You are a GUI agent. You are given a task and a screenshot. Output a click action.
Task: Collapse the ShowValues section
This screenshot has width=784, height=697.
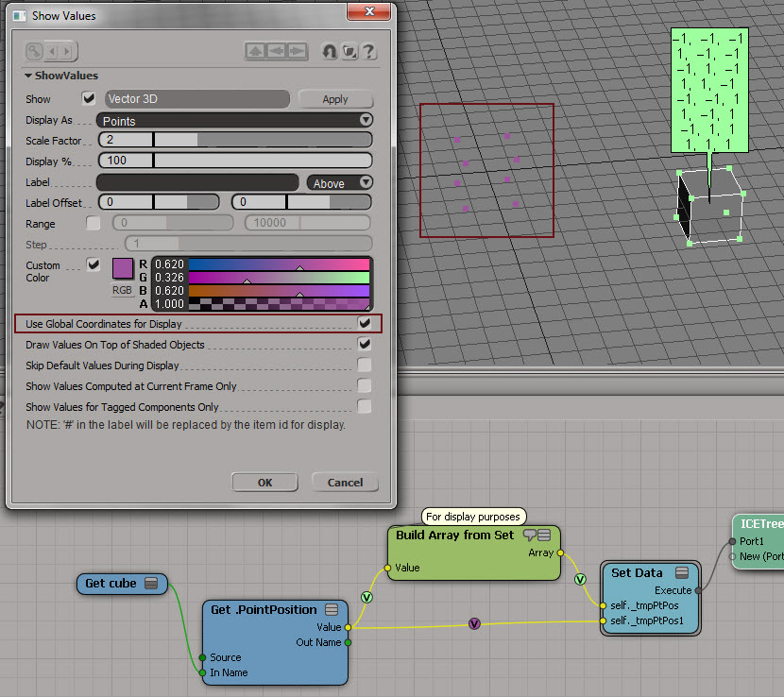28,76
